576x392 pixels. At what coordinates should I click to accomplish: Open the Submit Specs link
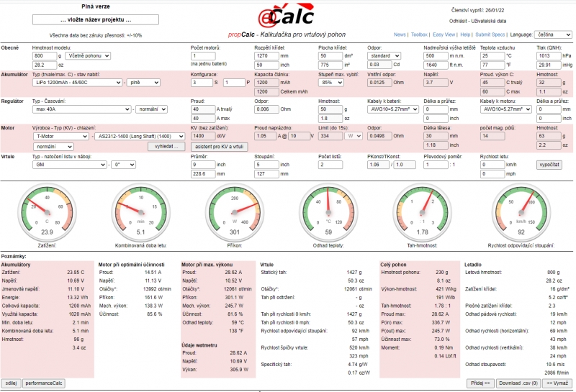pyautogui.click(x=490, y=35)
